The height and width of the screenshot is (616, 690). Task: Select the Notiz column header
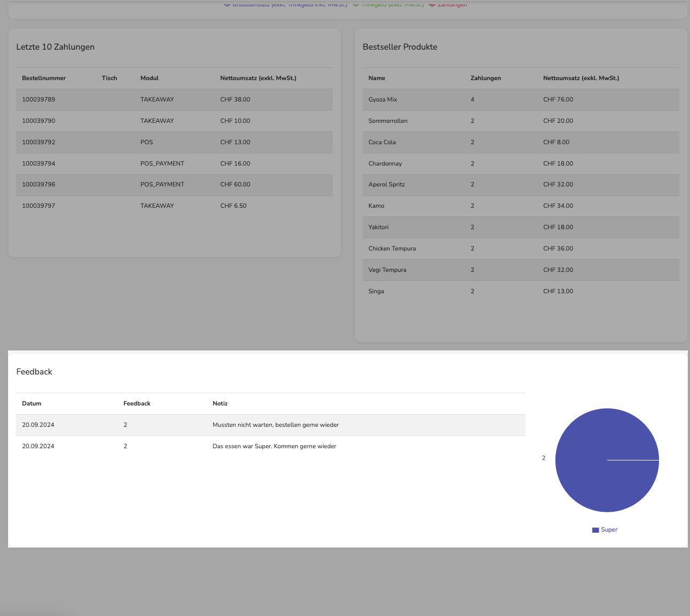(x=220, y=403)
